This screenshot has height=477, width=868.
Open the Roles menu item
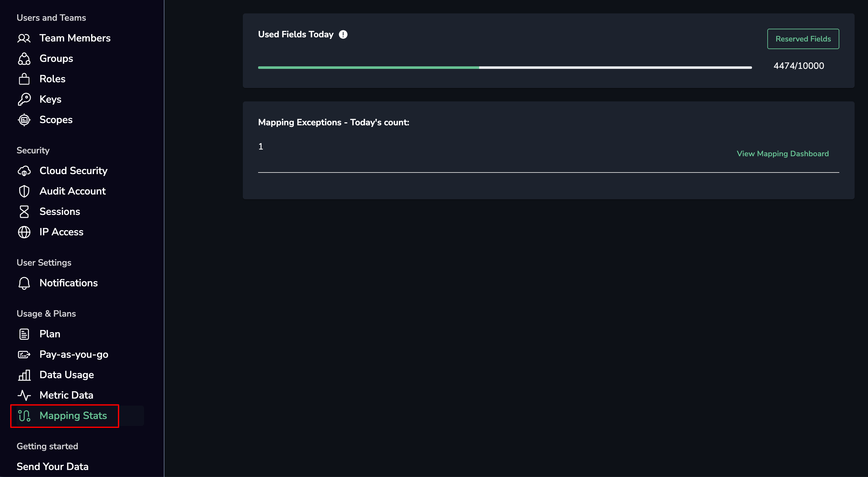point(52,79)
